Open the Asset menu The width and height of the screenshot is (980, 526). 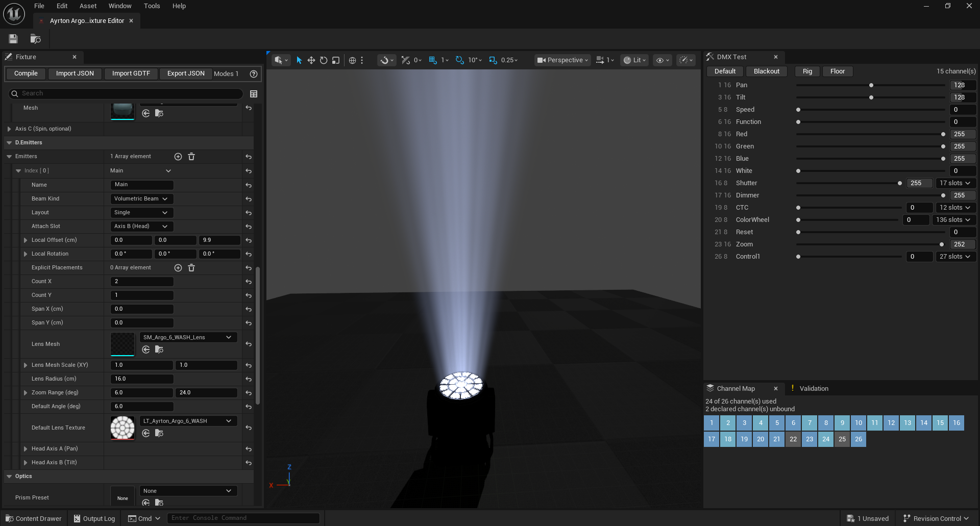pos(88,6)
